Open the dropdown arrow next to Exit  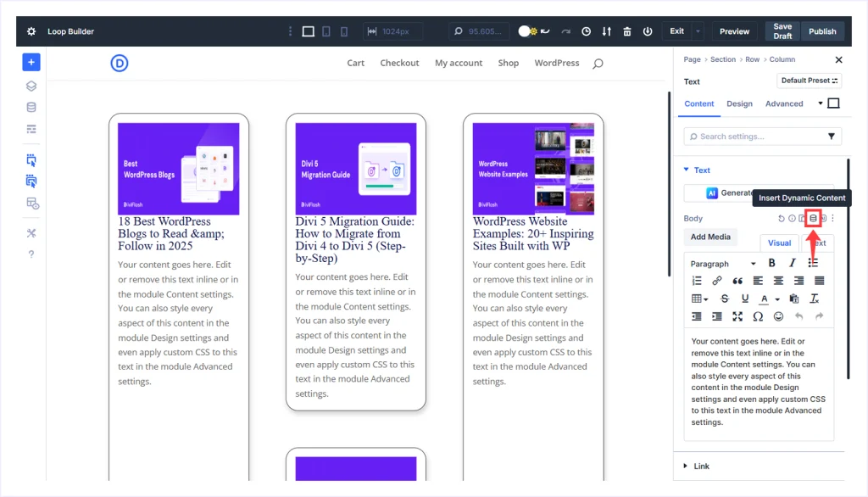pos(698,31)
